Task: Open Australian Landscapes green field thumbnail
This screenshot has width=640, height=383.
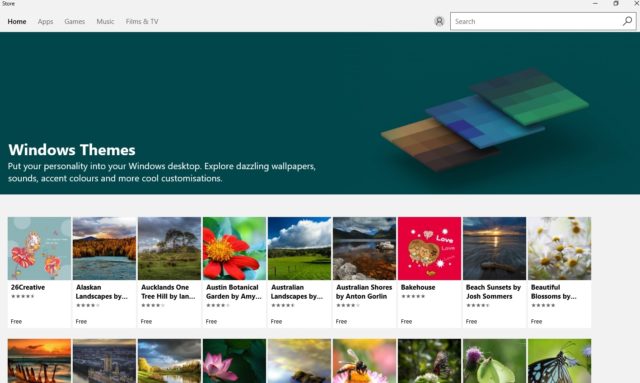Action: [299, 248]
